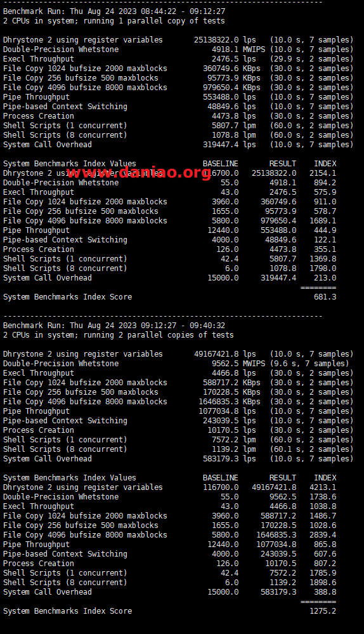This screenshot has width=364, height=634.
Task: Click the 25138322.0 lps Dhrystone result
Action: (224, 40)
